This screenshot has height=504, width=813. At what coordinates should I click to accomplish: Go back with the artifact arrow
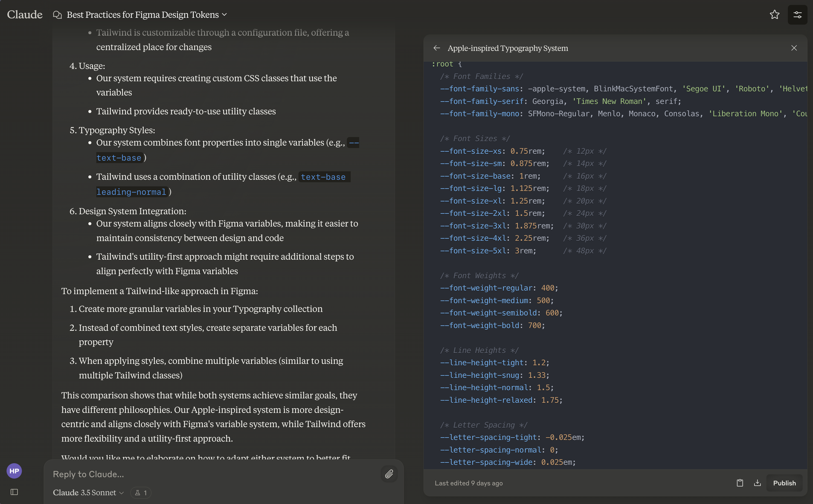[437, 48]
